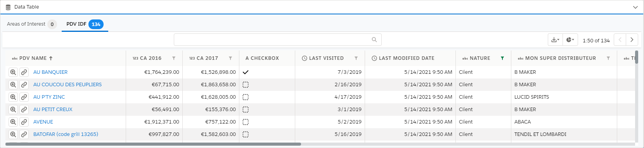Toggle sort arrow on PDV NAME column
Screen dimensions: 644x148
pos(51,58)
